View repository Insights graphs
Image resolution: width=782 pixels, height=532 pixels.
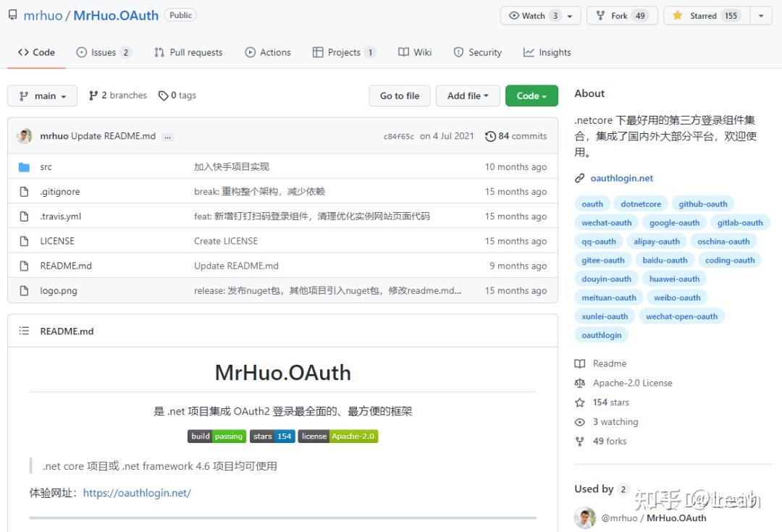click(x=547, y=52)
